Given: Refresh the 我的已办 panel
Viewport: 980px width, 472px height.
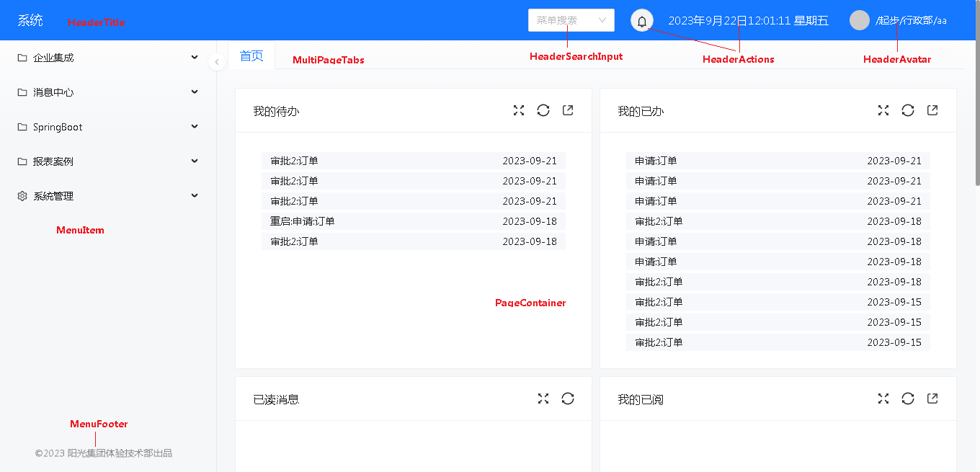Looking at the screenshot, I should point(908,110).
